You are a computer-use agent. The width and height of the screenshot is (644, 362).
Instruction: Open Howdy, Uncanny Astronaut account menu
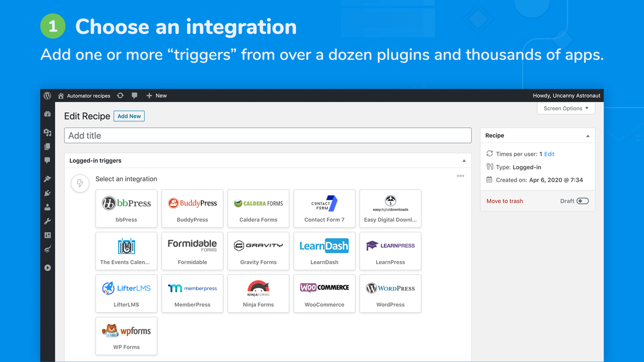[567, 95]
